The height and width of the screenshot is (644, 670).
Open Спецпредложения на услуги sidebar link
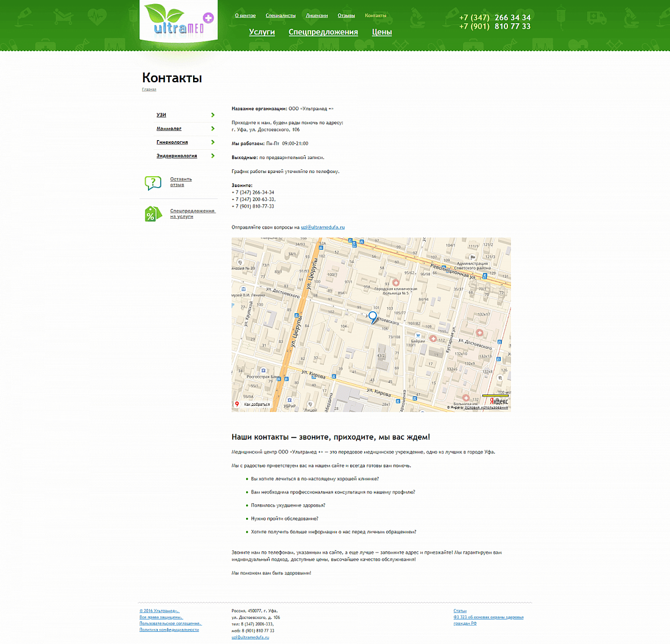click(192, 214)
